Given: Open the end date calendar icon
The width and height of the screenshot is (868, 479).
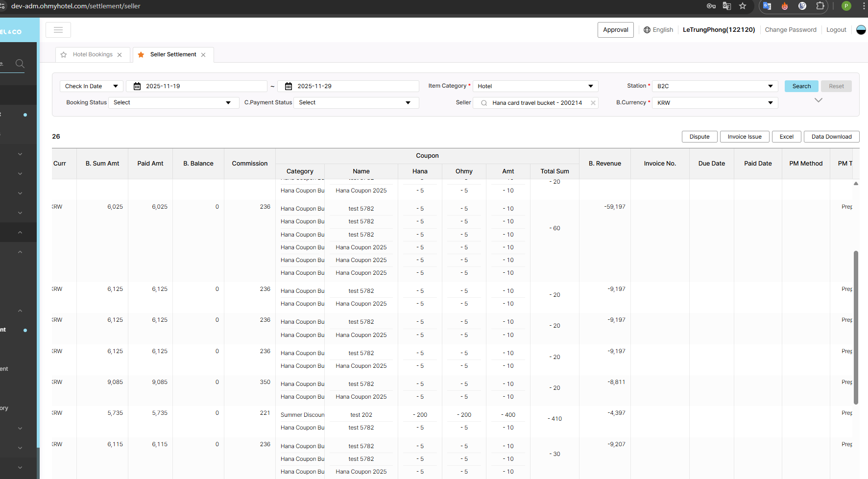Looking at the screenshot, I should click(289, 86).
